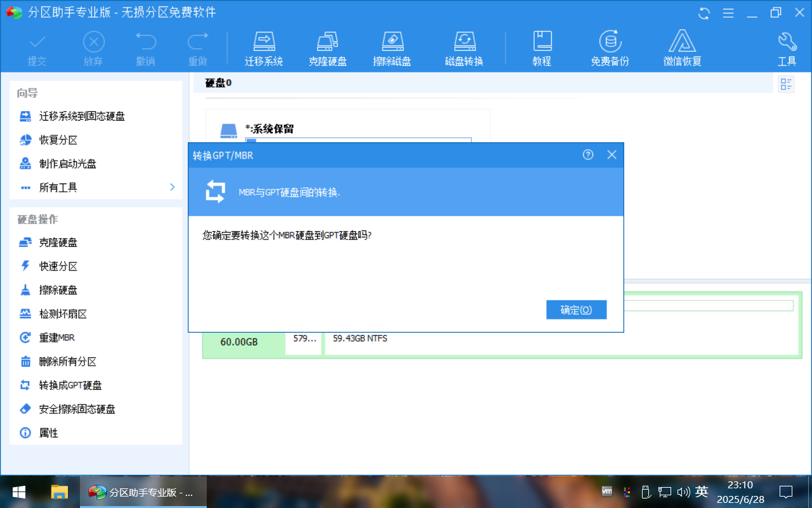Click the network tray icon
812x508 pixels.
point(664,491)
